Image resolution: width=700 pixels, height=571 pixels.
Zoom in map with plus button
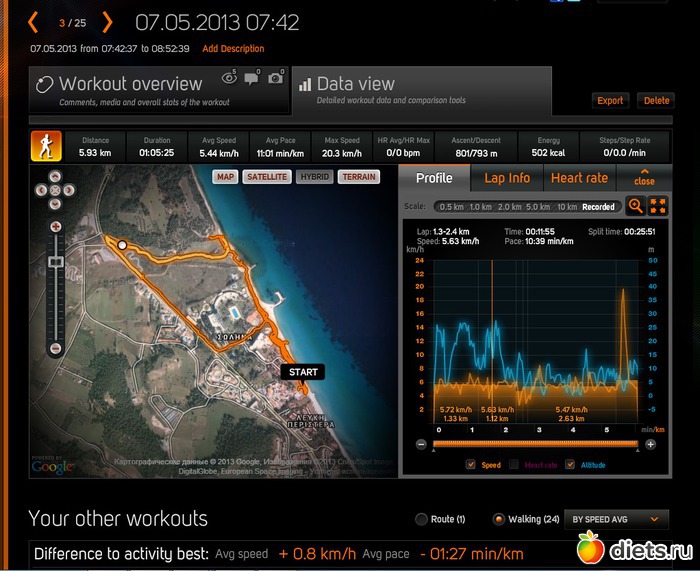tap(56, 227)
